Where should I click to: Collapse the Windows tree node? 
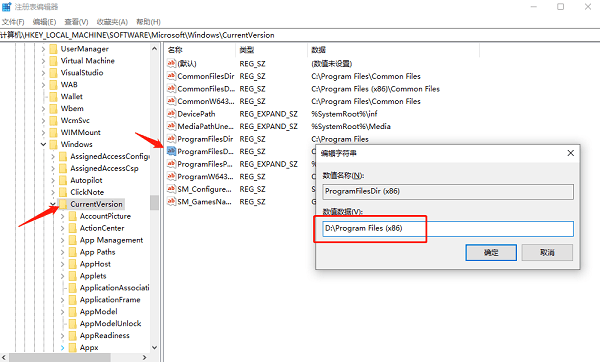click(x=43, y=144)
